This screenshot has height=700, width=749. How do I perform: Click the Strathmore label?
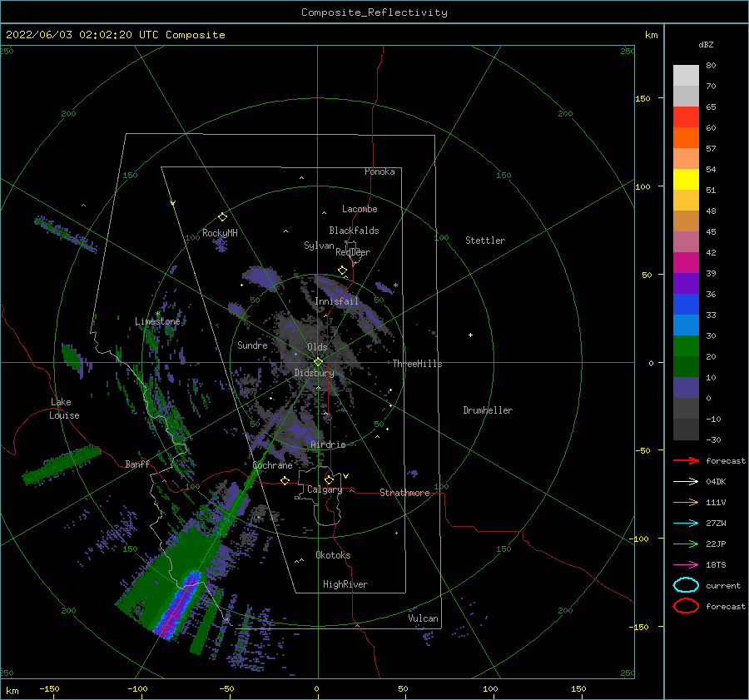404,493
